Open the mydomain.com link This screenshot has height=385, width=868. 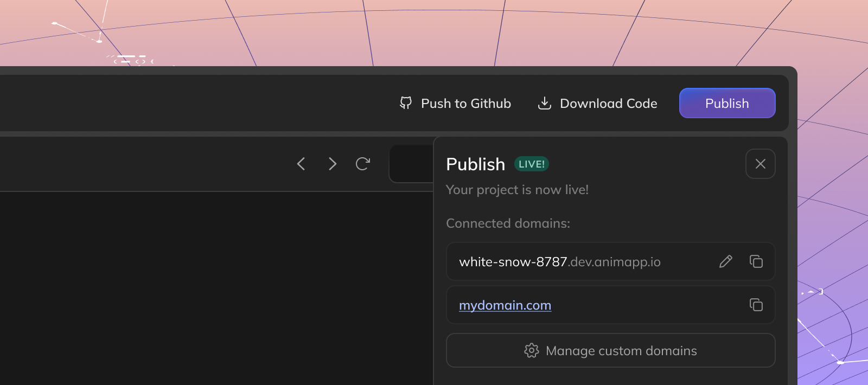click(505, 305)
